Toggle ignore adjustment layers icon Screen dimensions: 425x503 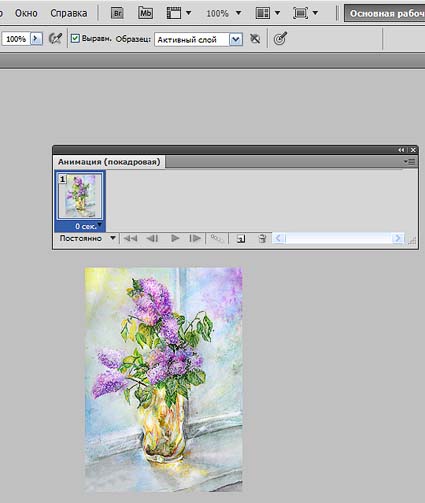pos(255,39)
